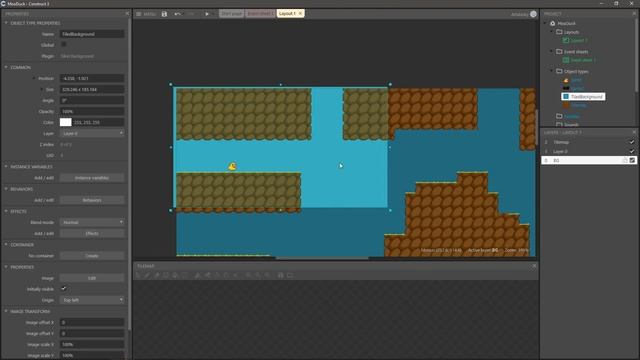The width and height of the screenshot is (640, 360).
Task: Collapse Object Type Properties section
Action: (x=6, y=23)
